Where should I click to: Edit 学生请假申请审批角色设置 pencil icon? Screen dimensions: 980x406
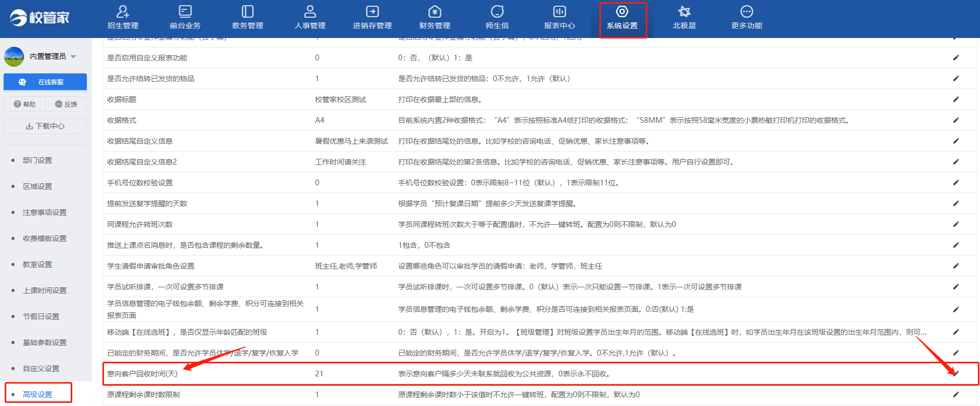coord(956,266)
